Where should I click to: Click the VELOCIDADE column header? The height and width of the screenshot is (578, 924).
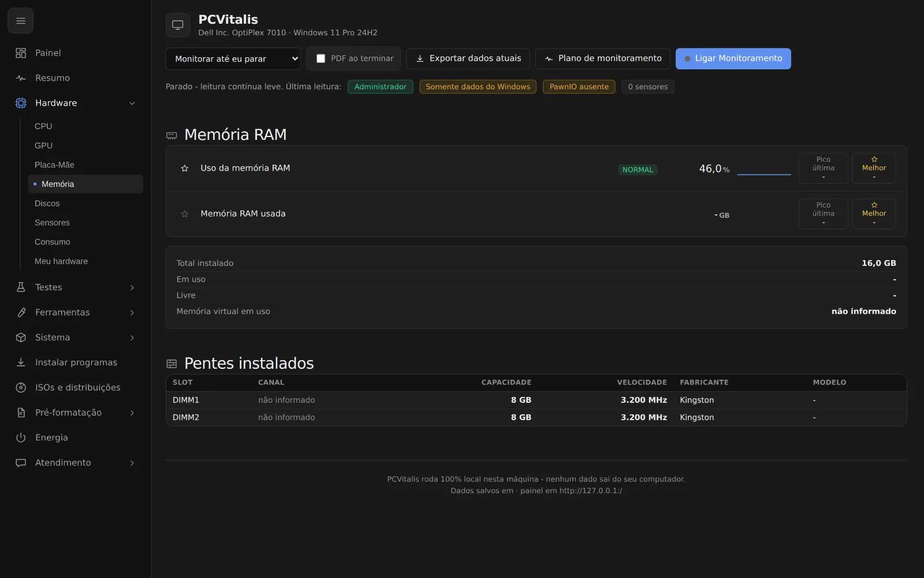[642, 383]
